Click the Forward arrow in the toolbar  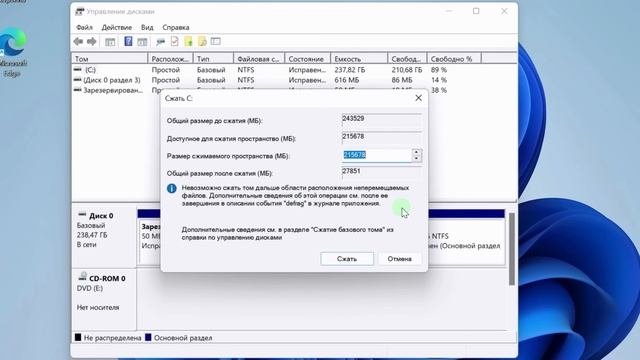[x=92, y=41]
